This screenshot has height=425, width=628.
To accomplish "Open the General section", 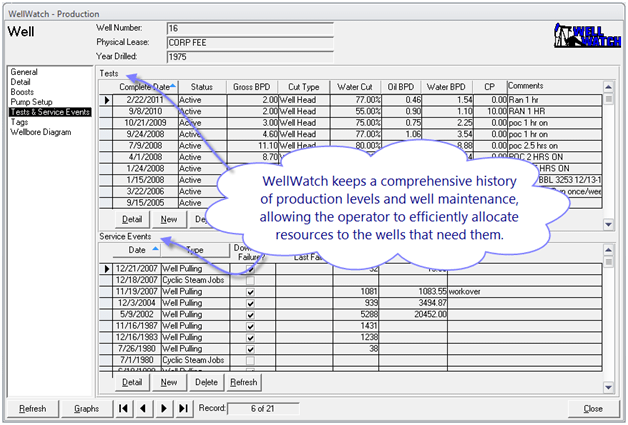I will click(24, 72).
